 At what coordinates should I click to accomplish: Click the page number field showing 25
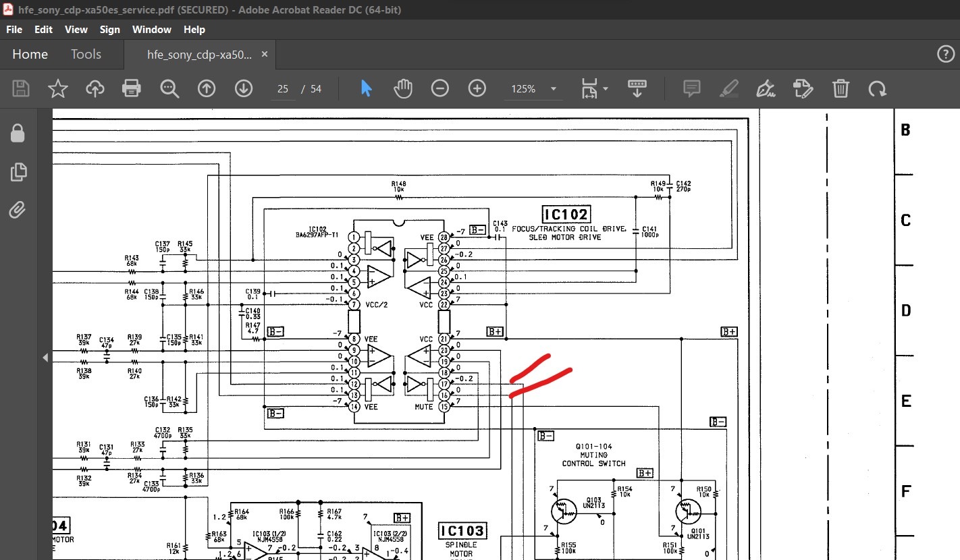click(282, 89)
